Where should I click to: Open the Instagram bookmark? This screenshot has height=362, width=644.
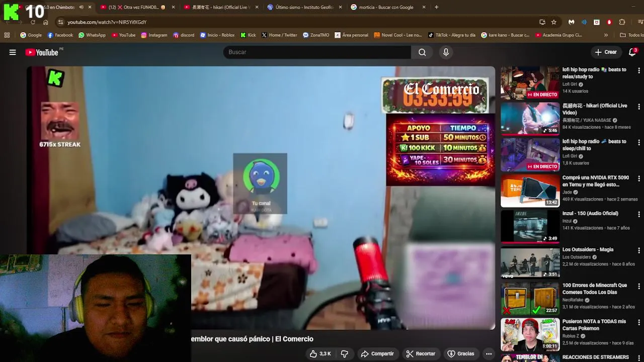point(154,35)
